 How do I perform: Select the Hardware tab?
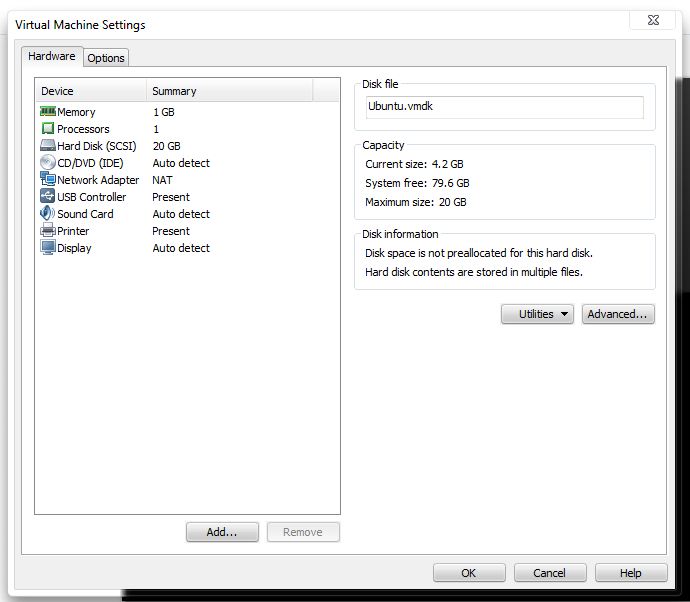(52, 56)
